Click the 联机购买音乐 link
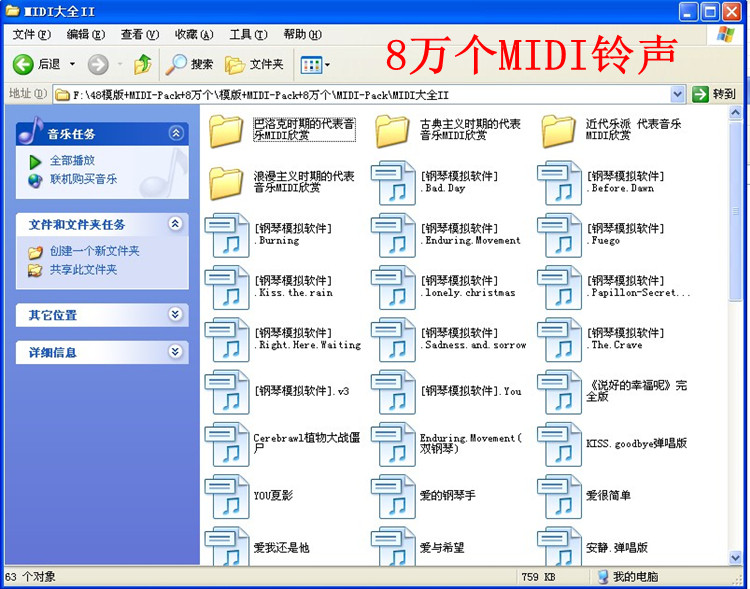This screenshot has height=589, width=750. (x=83, y=179)
